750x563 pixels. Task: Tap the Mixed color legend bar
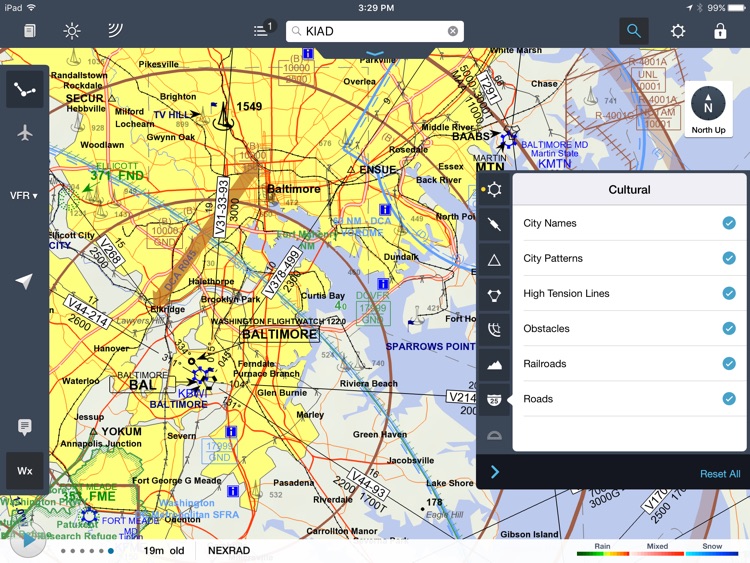pos(657,554)
